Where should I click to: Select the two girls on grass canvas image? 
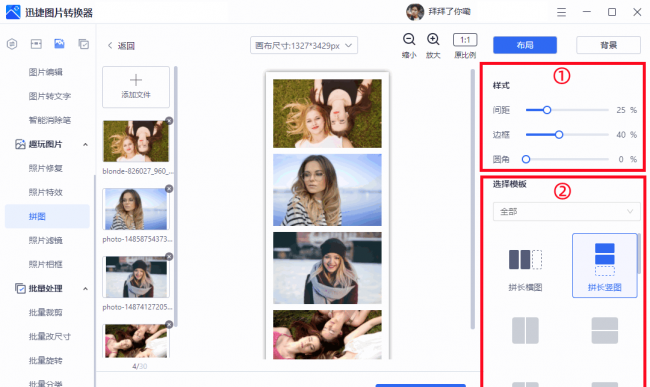click(327, 114)
